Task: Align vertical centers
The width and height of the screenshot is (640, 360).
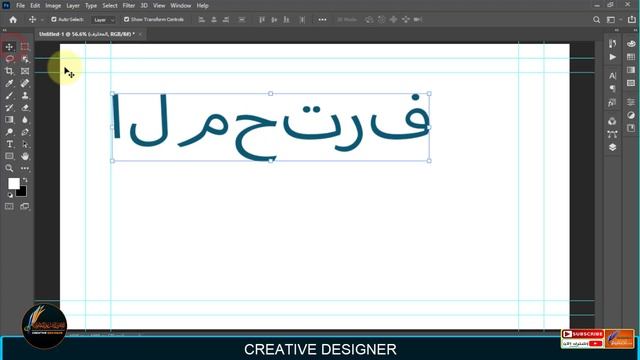Action: click(x=274, y=20)
